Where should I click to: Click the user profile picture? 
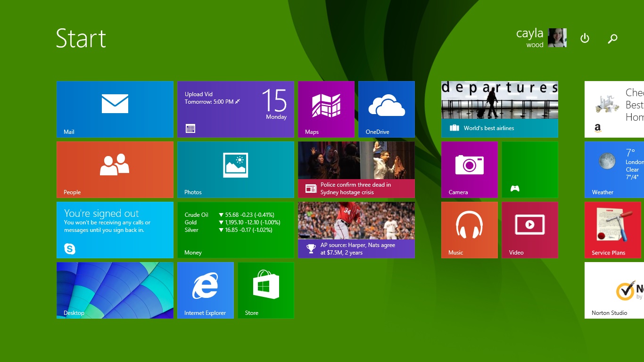point(557,38)
